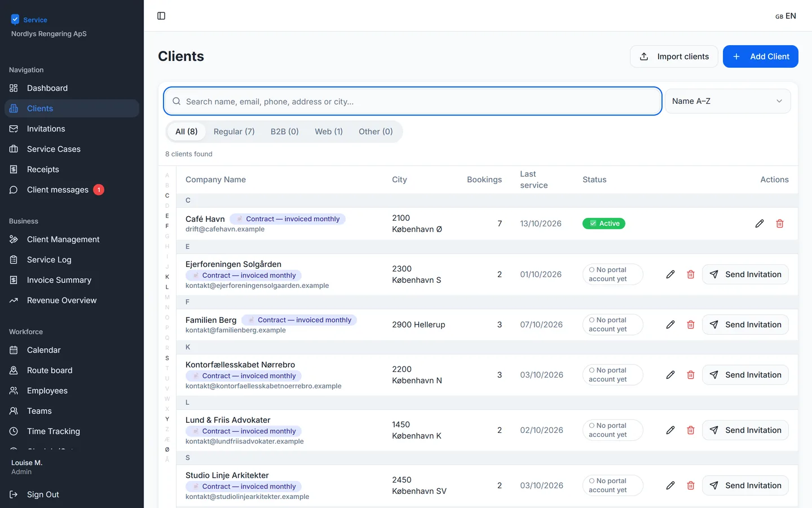This screenshot has height=508, width=812.
Task: Click trash icon for Familien Berg
Action: click(x=691, y=325)
